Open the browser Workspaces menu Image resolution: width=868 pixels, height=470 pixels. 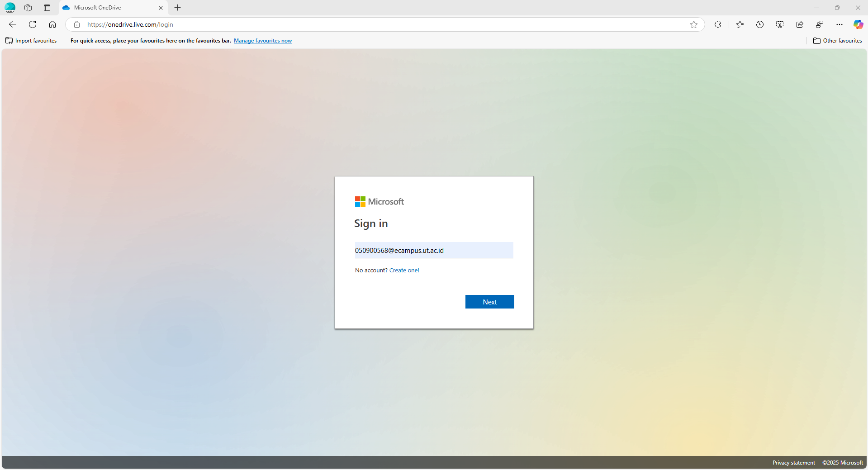(x=28, y=8)
